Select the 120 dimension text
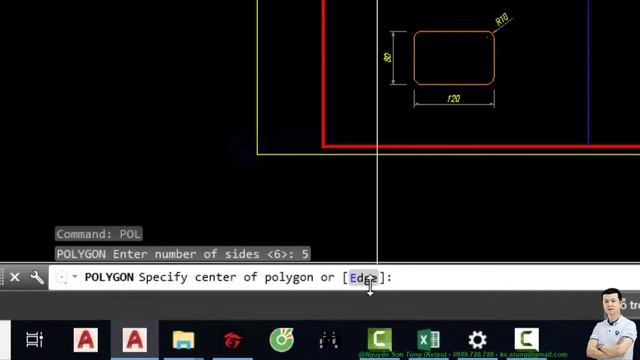This screenshot has width=640, height=360. tap(454, 98)
